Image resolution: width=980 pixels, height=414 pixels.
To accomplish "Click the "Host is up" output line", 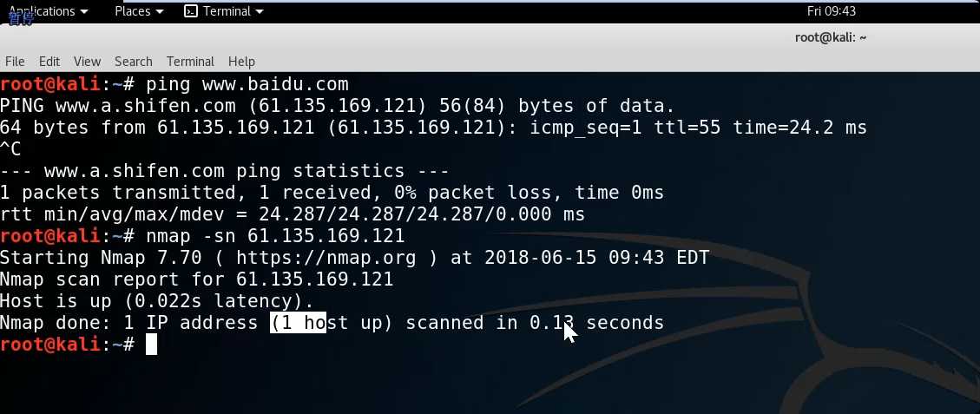I will pyautogui.click(x=156, y=301).
